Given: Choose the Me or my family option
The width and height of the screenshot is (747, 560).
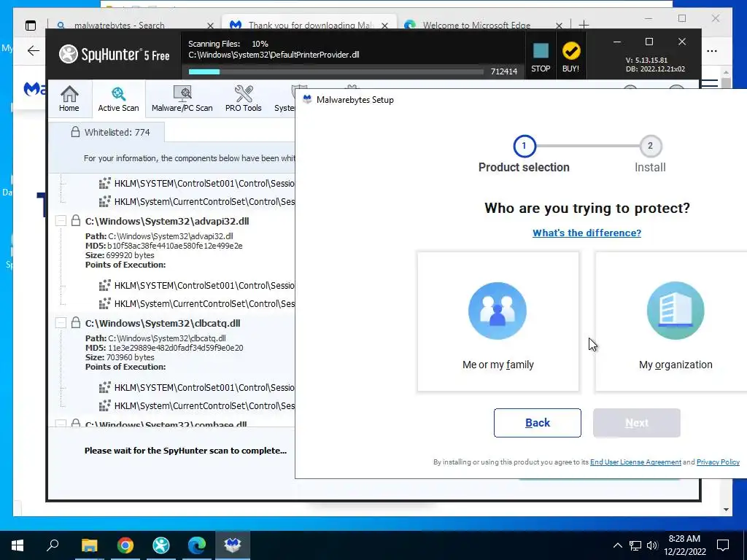Looking at the screenshot, I should 498,322.
